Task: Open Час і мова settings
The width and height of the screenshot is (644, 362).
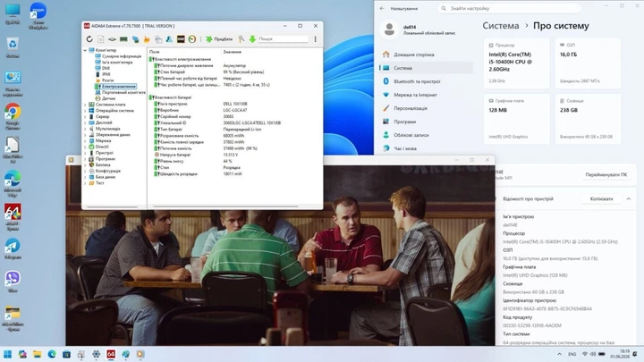Action: pos(427,148)
